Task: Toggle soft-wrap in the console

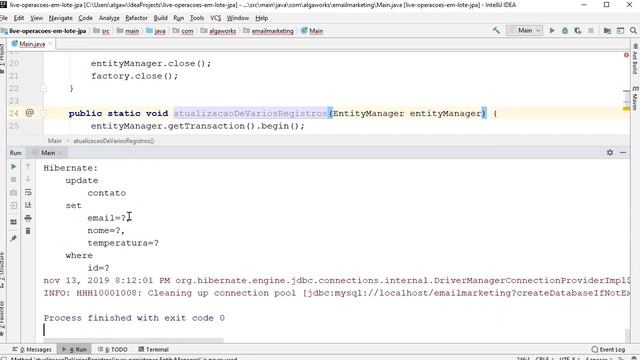Action: (28, 192)
